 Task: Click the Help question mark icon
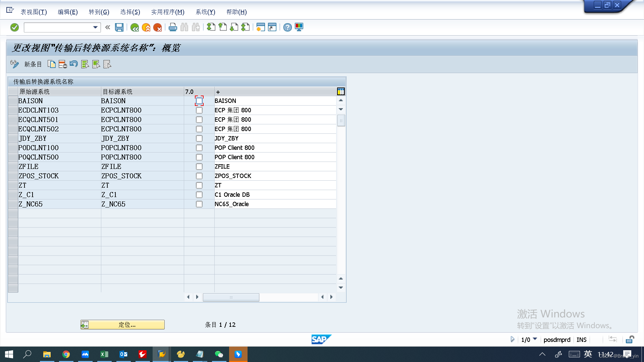[287, 27]
